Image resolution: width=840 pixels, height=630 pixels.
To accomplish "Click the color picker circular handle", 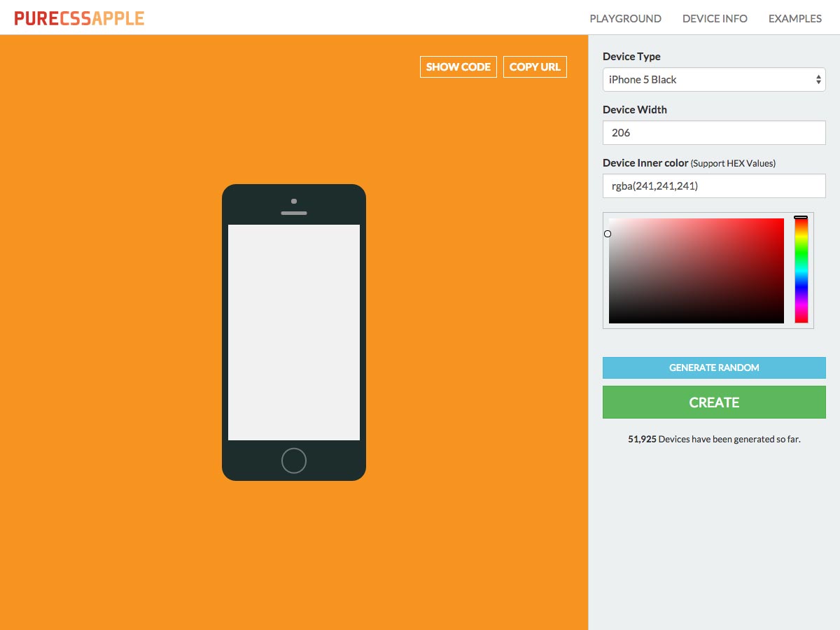I will pos(608,234).
